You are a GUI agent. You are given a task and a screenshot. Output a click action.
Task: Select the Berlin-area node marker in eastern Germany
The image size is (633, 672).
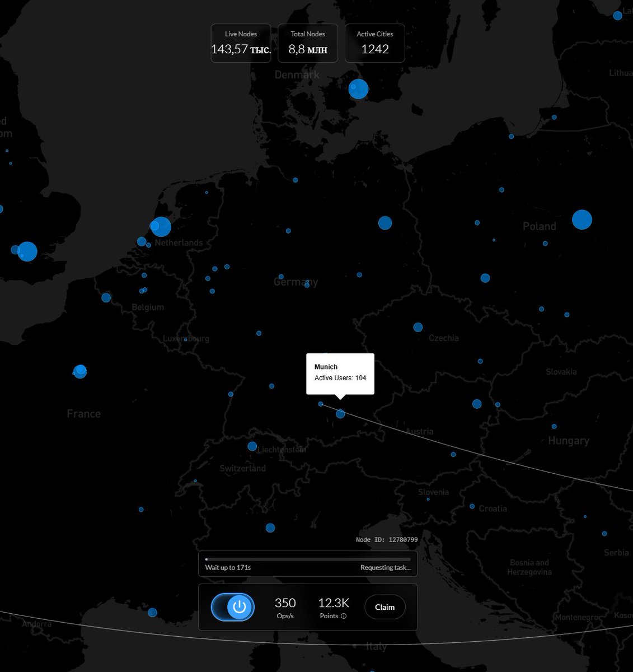pyautogui.click(x=385, y=223)
